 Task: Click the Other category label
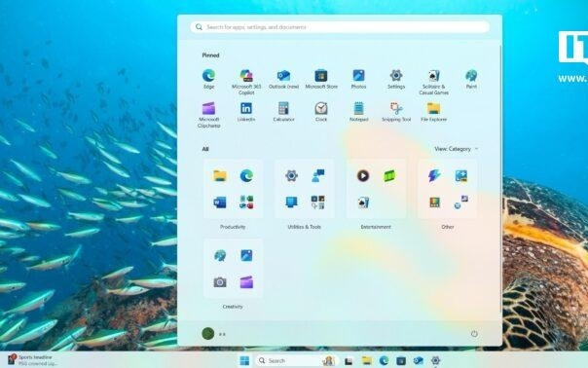pyautogui.click(x=448, y=227)
